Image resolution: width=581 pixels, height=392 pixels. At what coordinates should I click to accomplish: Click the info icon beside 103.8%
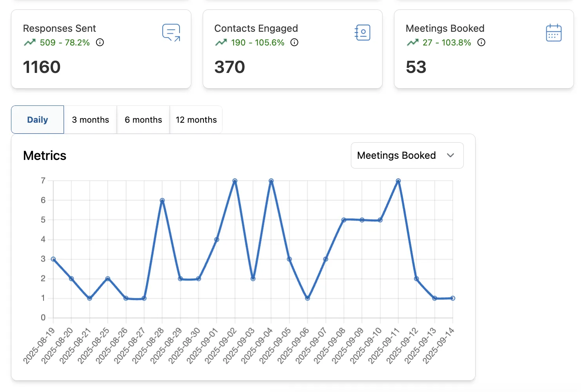click(481, 42)
